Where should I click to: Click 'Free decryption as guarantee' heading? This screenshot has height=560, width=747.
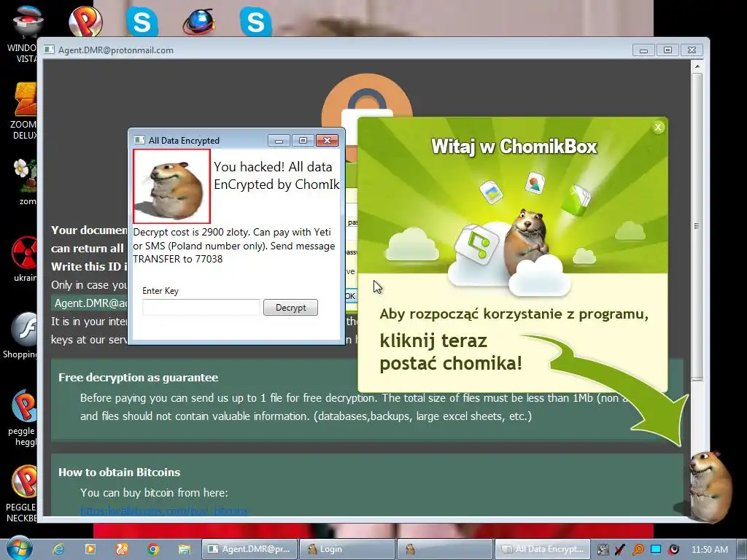pyautogui.click(x=138, y=378)
